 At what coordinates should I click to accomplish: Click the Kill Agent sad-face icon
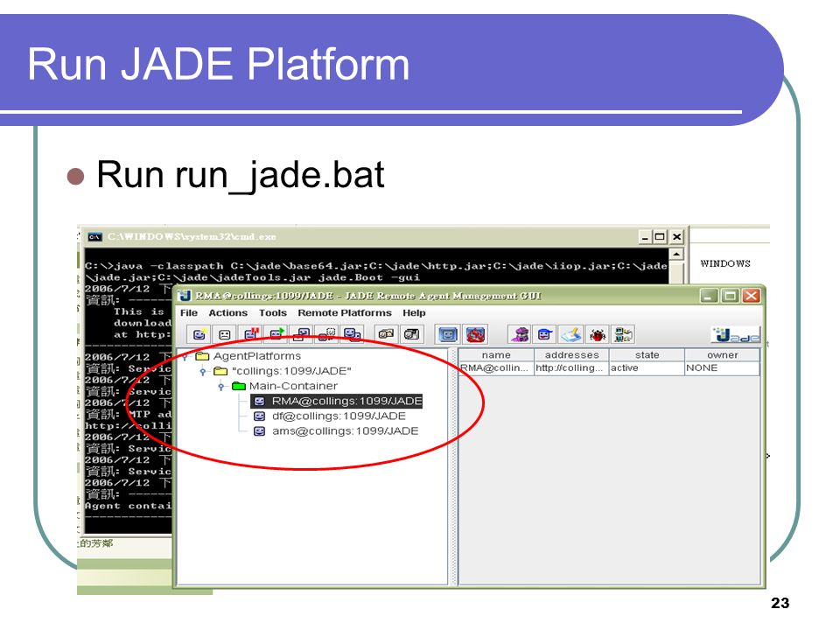(225, 335)
